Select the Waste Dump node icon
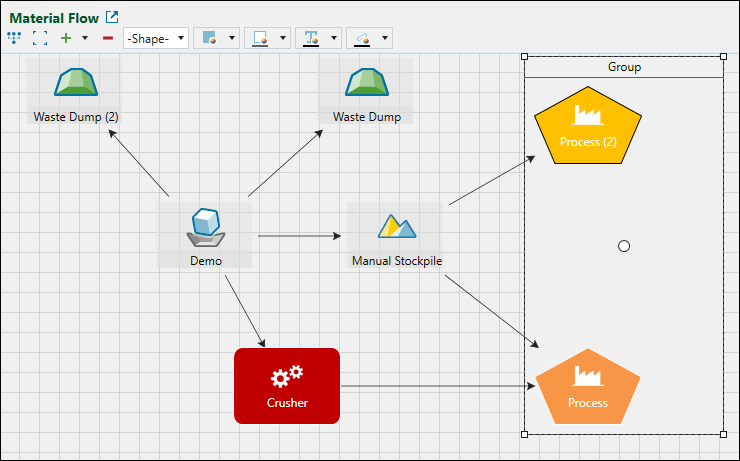The width and height of the screenshot is (740, 461). pyautogui.click(x=367, y=83)
